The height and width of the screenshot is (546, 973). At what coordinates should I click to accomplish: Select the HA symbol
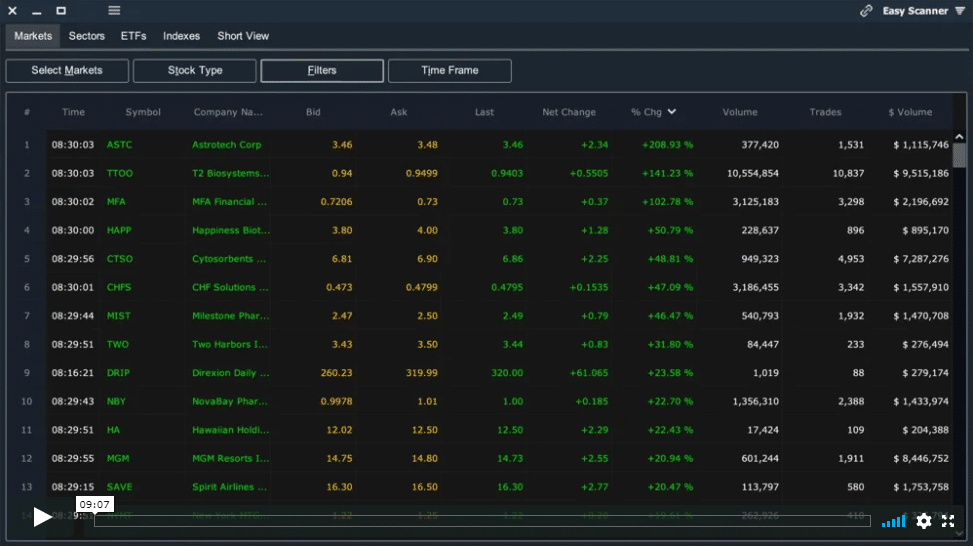(x=113, y=430)
